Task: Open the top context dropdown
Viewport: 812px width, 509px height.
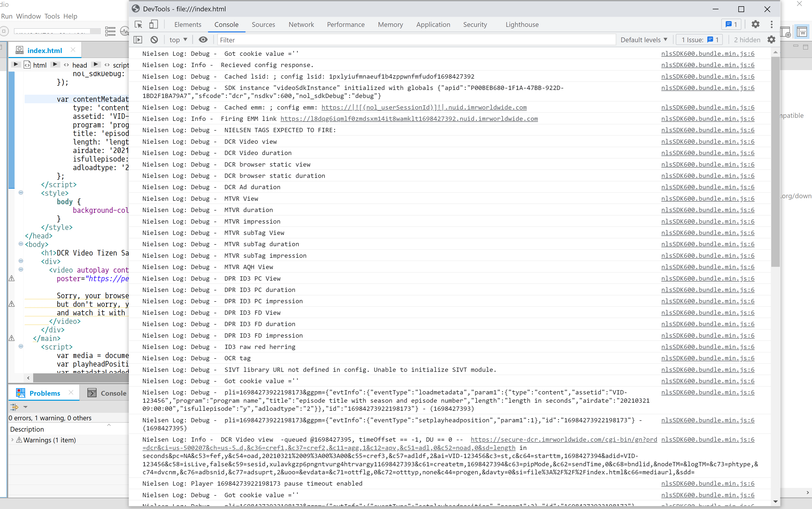Action: (x=178, y=40)
